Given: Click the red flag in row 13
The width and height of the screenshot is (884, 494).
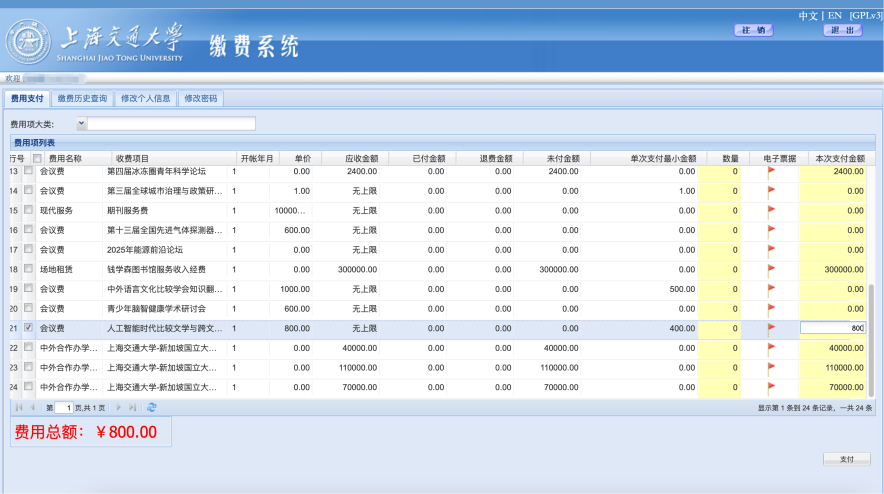Looking at the screenshot, I should coord(771,171).
